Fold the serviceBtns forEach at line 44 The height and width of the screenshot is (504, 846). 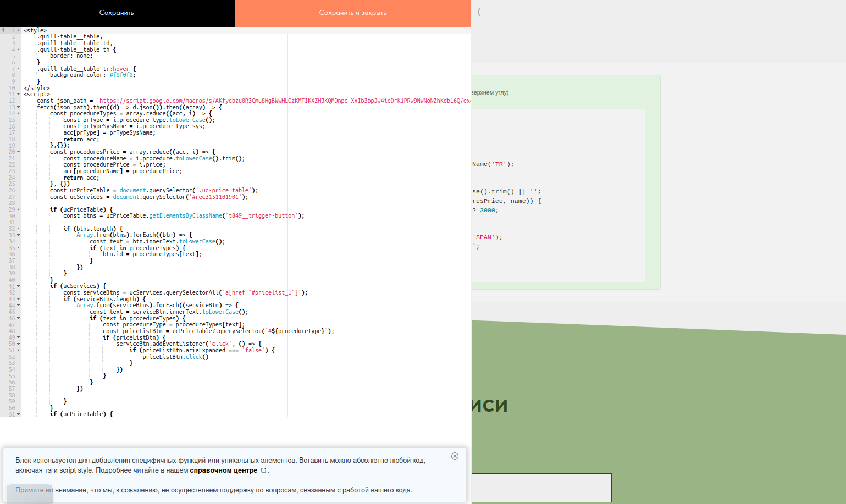click(19, 306)
